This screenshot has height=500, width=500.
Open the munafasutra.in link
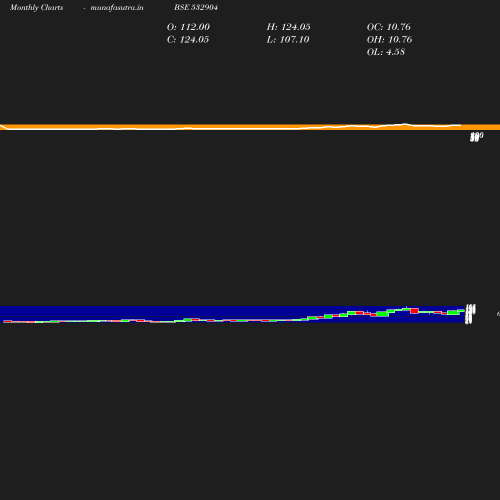coord(117,7)
